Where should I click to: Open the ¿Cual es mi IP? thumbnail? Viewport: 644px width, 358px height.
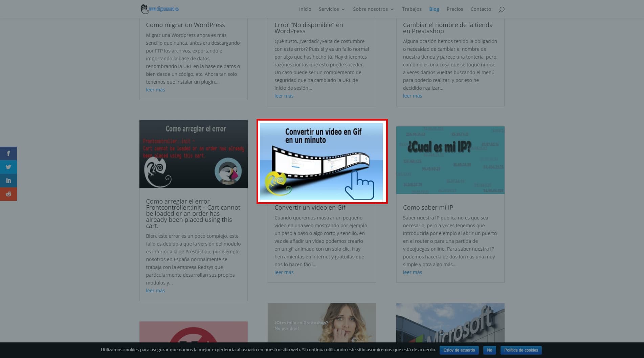[x=450, y=160]
